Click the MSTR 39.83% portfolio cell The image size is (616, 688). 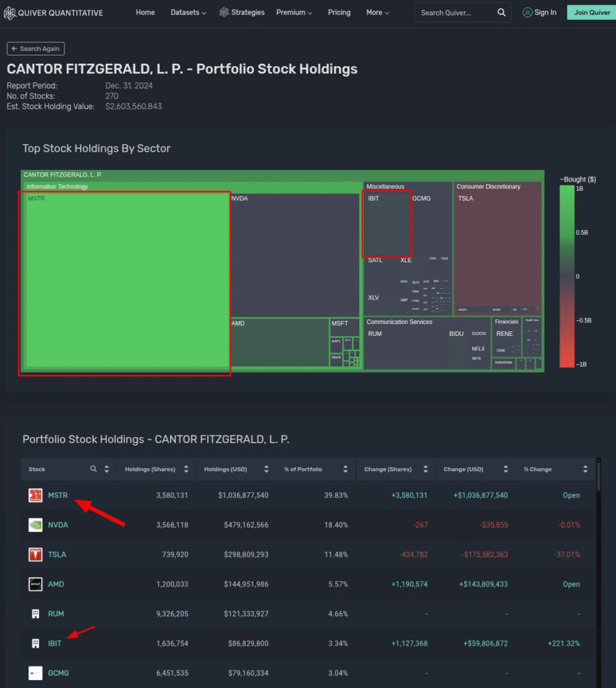tap(336, 495)
